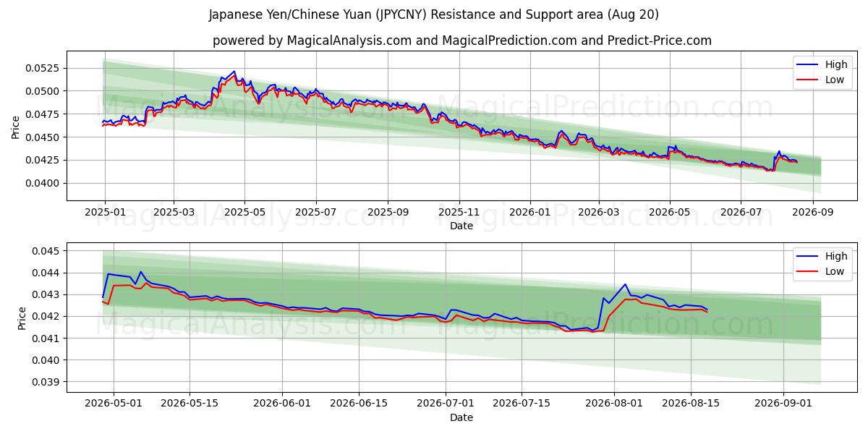Viewport: 868px width, 434px height.
Task: Click the 2026-06-15 date tick label
Action: point(359,403)
